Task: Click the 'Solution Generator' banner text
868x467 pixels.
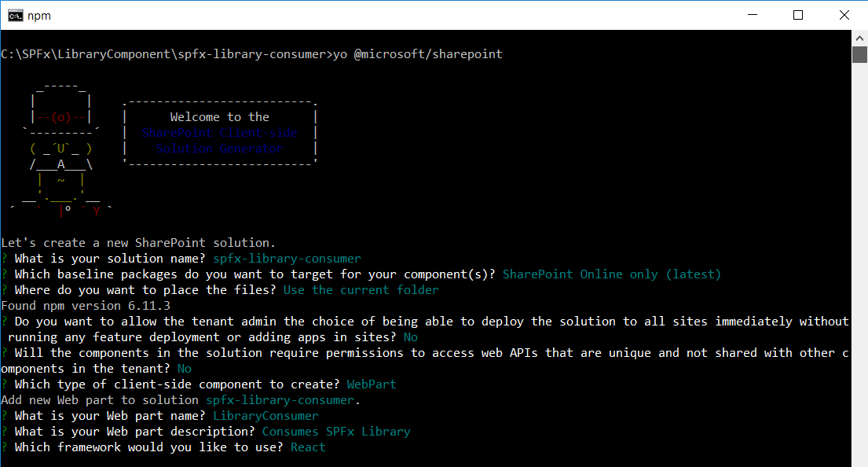Action: (220, 149)
